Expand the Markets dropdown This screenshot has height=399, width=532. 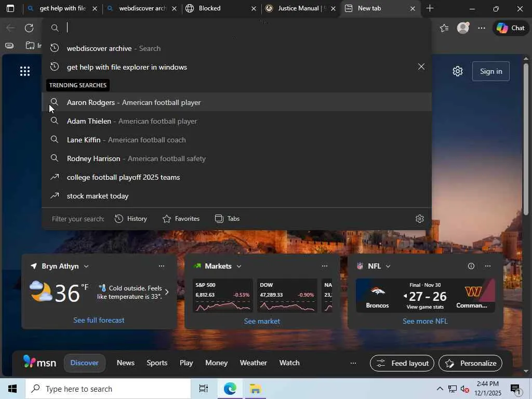pyautogui.click(x=239, y=267)
